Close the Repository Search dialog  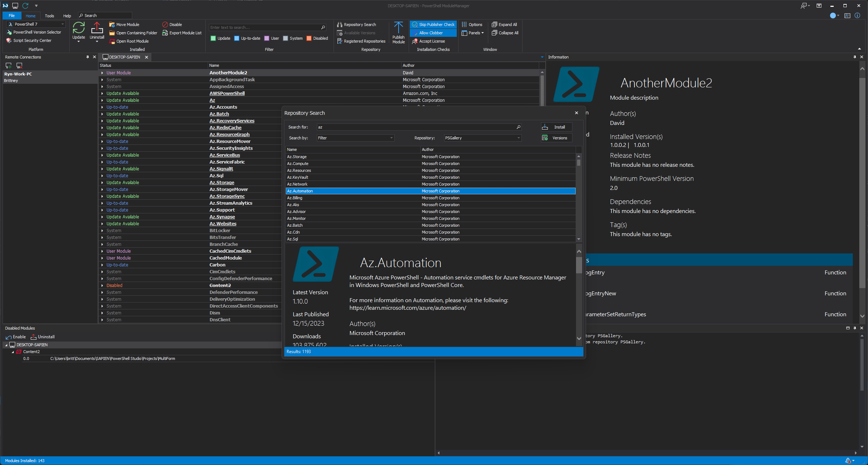pos(576,113)
